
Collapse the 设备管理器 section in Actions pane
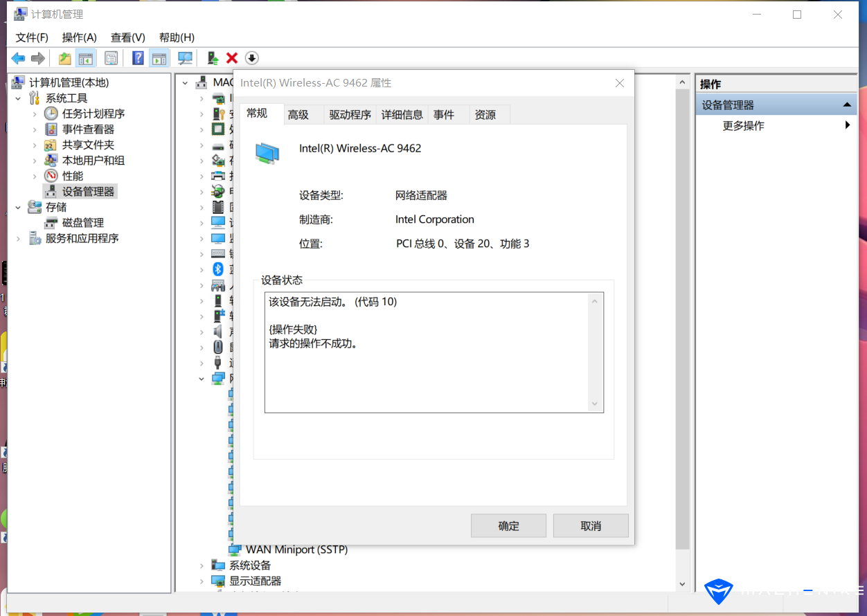click(847, 105)
